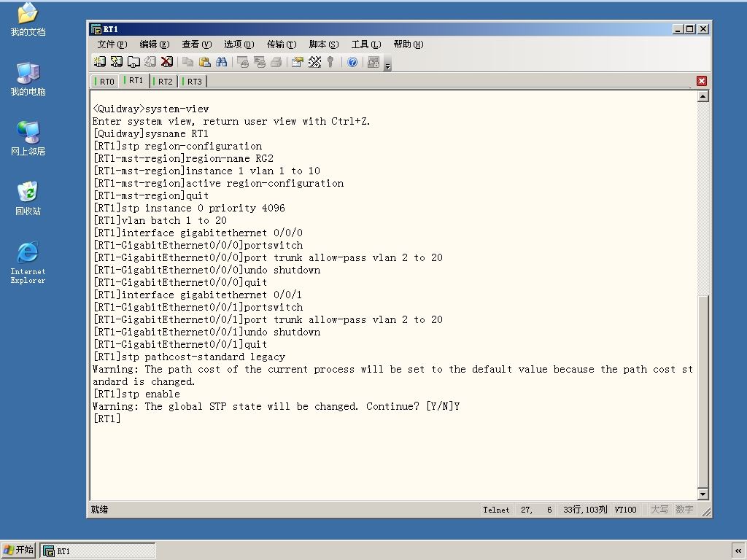
Task: Open Session Options toolbar icon
Action: pos(298,62)
